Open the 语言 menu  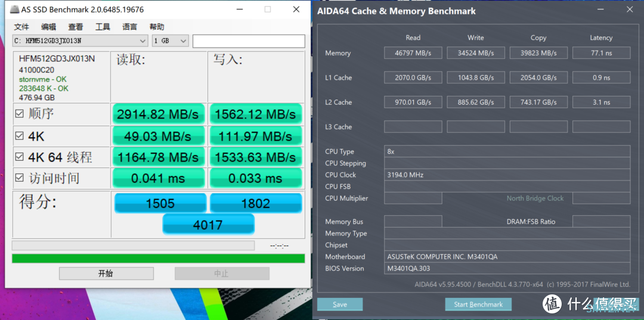tap(130, 27)
